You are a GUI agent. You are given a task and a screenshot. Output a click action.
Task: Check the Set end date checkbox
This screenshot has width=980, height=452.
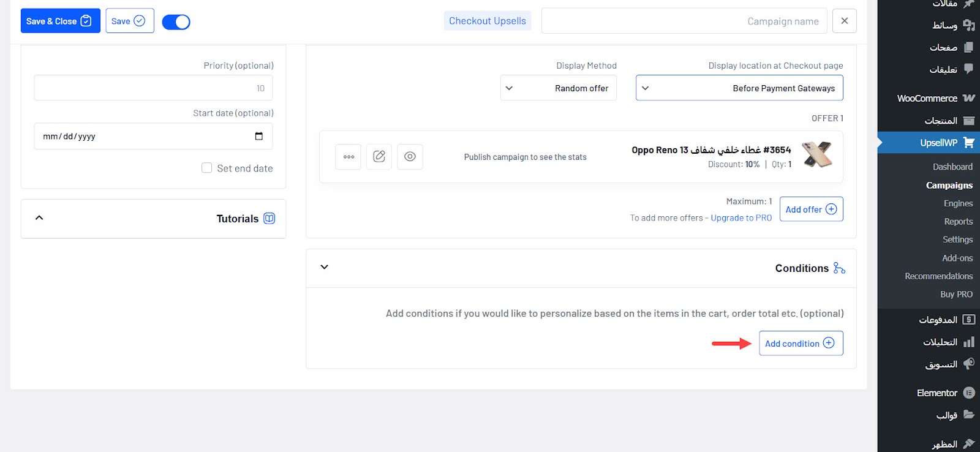[207, 168]
